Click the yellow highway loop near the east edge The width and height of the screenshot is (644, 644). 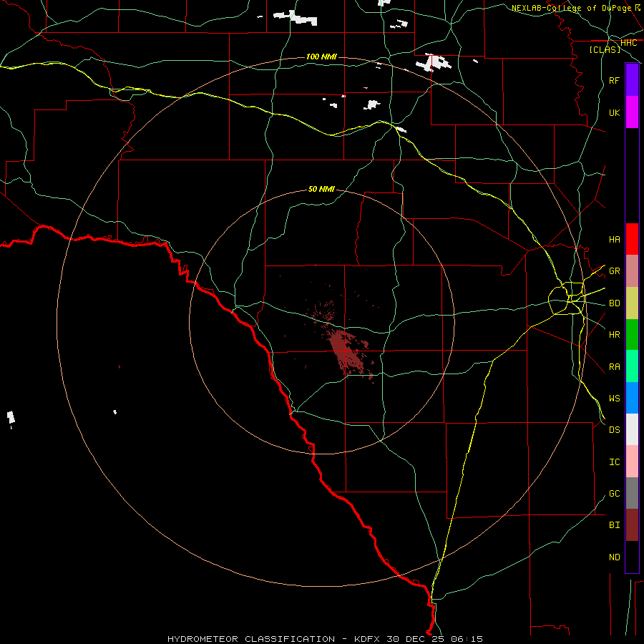coord(567,298)
